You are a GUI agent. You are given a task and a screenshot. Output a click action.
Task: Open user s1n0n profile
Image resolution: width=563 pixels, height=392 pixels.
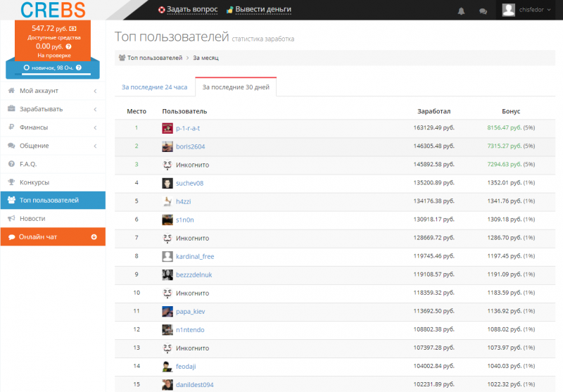[x=185, y=220]
